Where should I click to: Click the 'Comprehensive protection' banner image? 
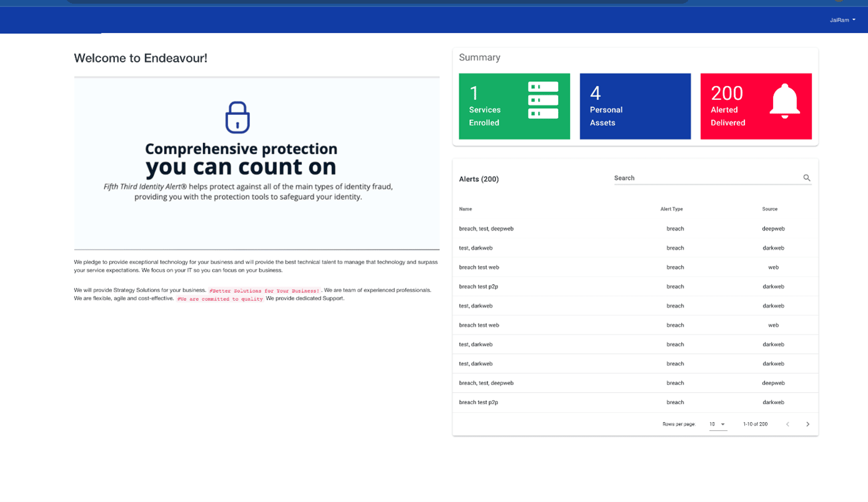(257, 164)
